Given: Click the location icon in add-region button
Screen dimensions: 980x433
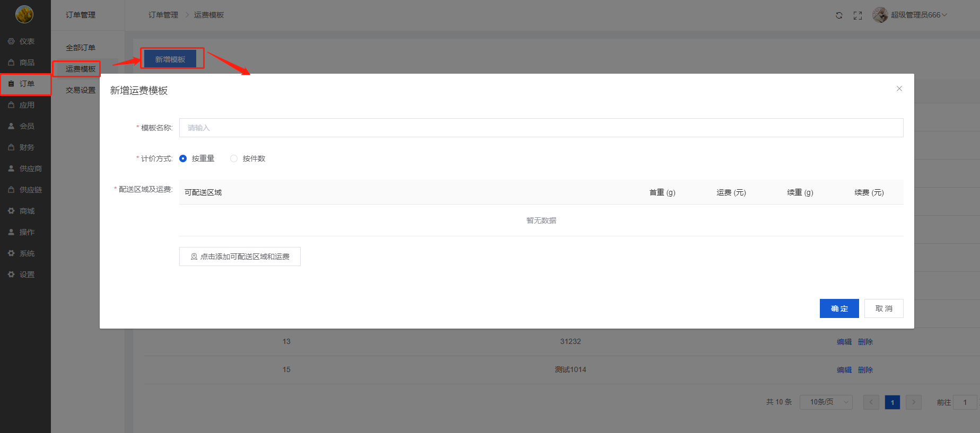Looking at the screenshot, I should coord(194,257).
